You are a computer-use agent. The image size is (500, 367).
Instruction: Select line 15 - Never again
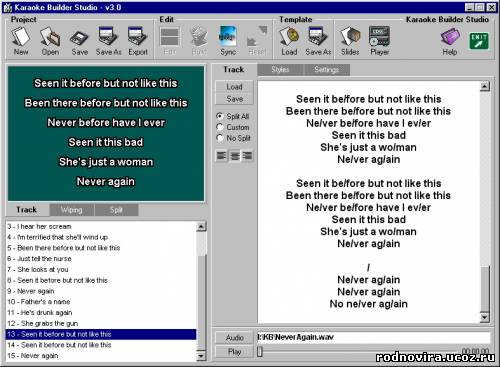pyautogui.click(x=101, y=355)
